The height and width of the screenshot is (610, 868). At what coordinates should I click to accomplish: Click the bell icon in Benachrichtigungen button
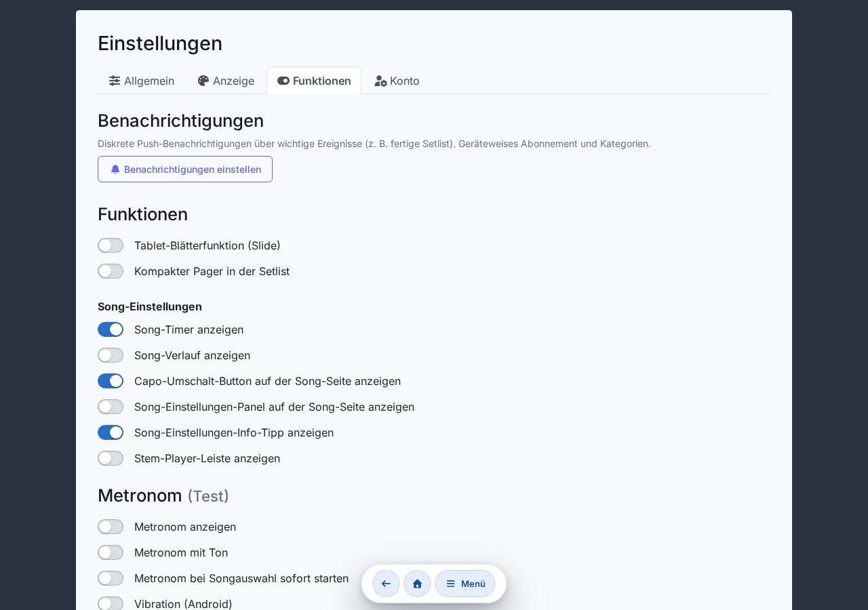pyautogui.click(x=115, y=169)
